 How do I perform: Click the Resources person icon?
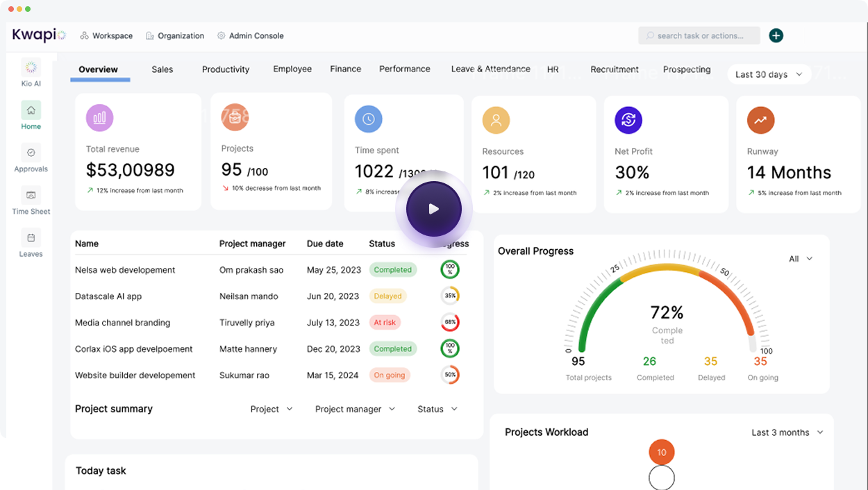coord(496,120)
